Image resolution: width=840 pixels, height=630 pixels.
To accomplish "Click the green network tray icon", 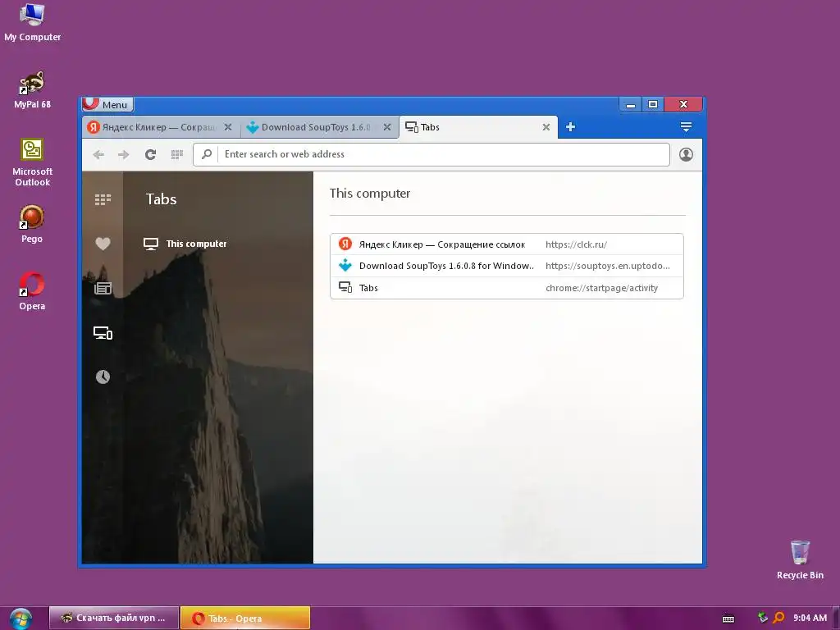I will [763, 618].
